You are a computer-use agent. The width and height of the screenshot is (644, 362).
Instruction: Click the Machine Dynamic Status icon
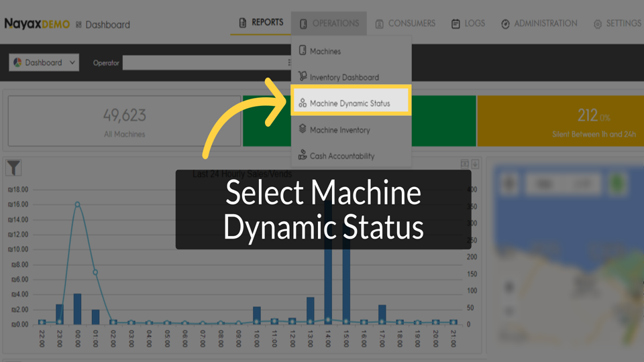303,103
